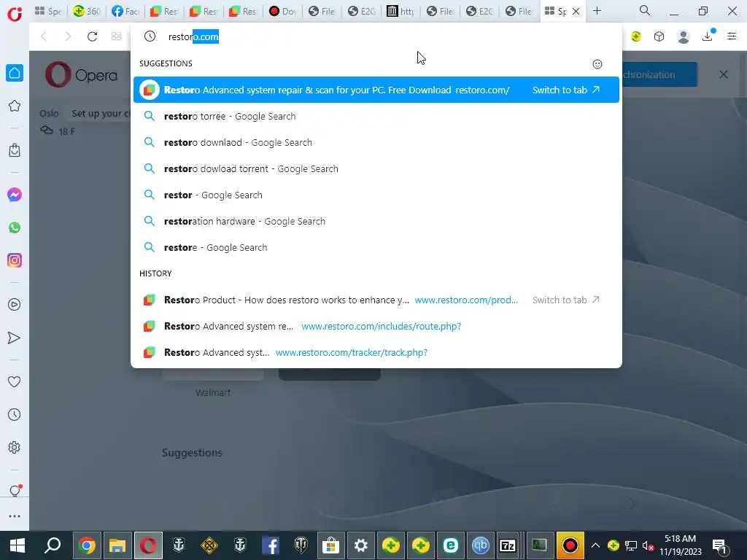Viewport: 747px width, 560px height.
Task: Launch Google Chrome from the taskbar
Action: (87, 545)
